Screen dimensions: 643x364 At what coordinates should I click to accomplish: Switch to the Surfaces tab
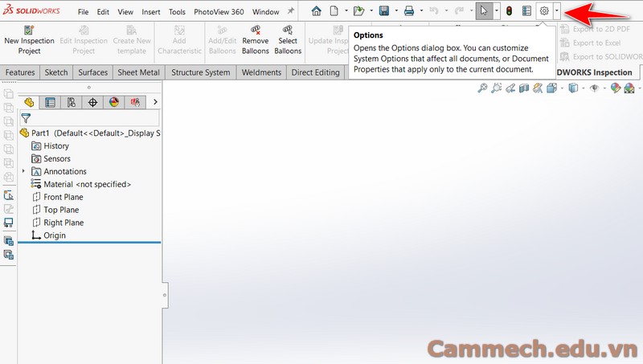click(93, 72)
